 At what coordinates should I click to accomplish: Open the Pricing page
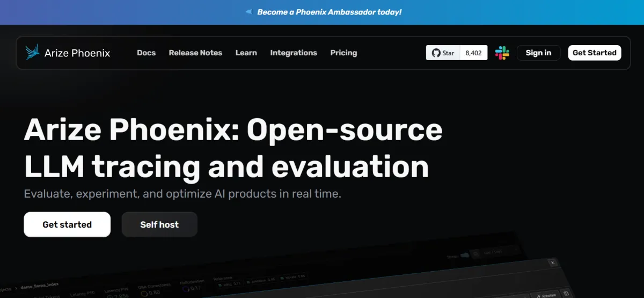[x=343, y=53]
